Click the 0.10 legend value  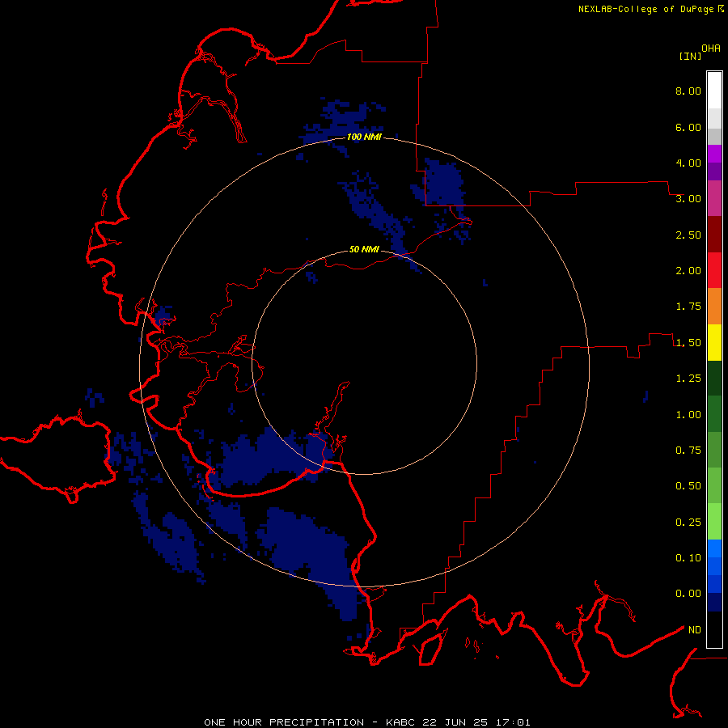click(688, 558)
